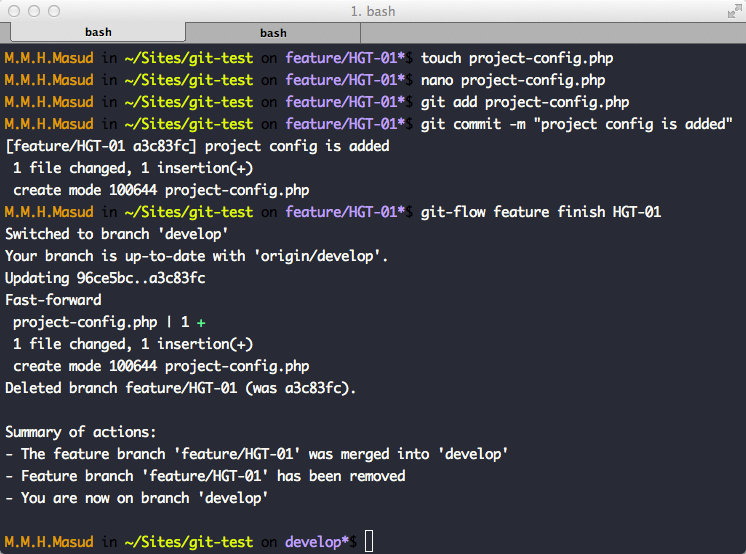The image size is (746, 554).
Task: Switch to the second bash tab
Action: pyautogui.click(x=273, y=33)
